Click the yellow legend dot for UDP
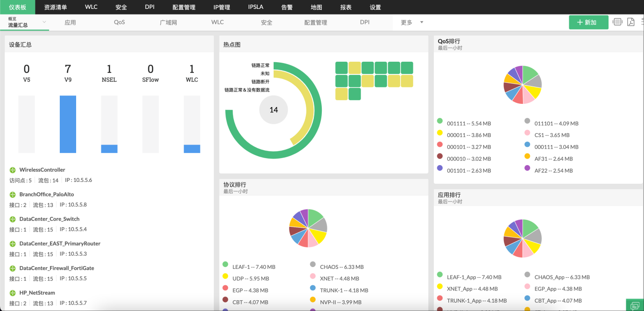 (226, 276)
